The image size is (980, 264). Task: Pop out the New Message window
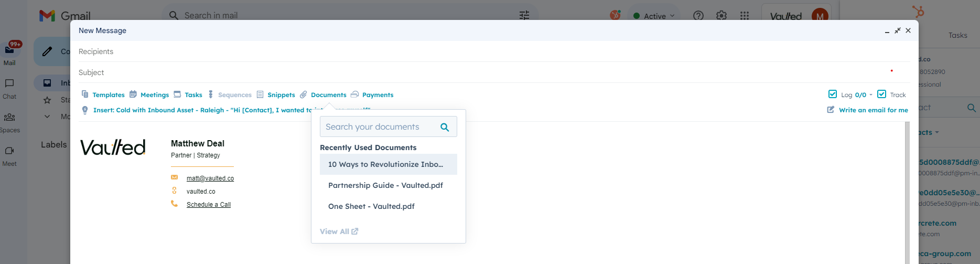(x=898, y=30)
